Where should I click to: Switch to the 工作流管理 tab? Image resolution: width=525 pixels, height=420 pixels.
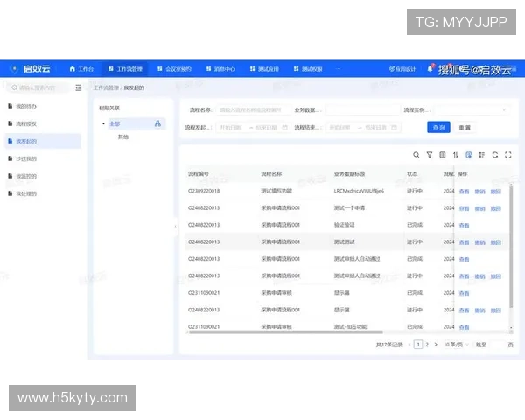point(125,69)
